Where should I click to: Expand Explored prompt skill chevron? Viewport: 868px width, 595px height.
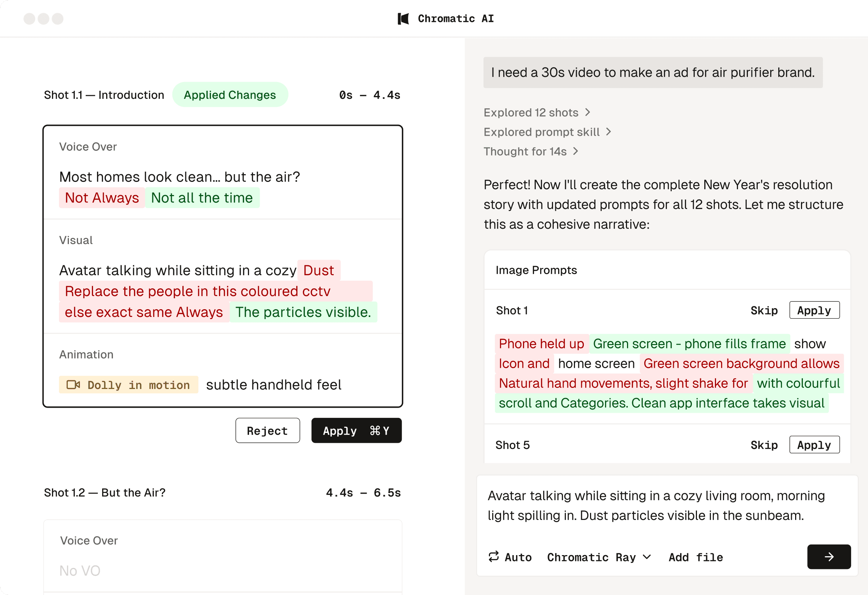point(608,132)
